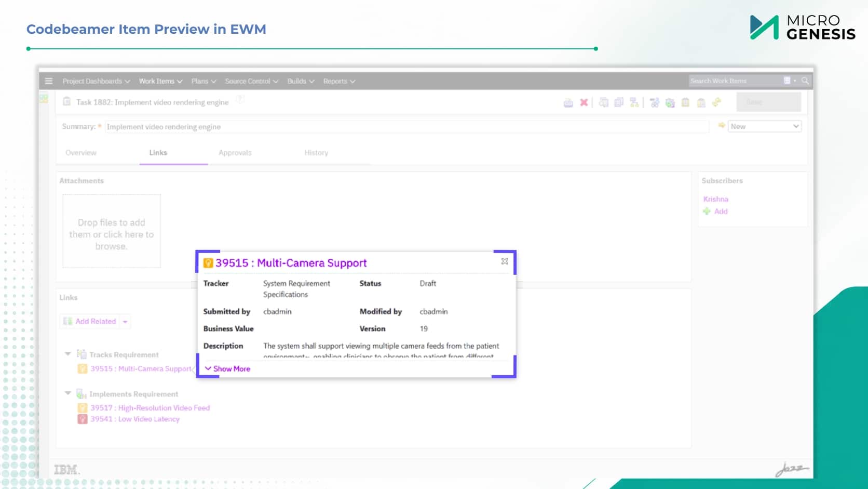
Task: Click the attachments drop files area
Action: [112, 231]
